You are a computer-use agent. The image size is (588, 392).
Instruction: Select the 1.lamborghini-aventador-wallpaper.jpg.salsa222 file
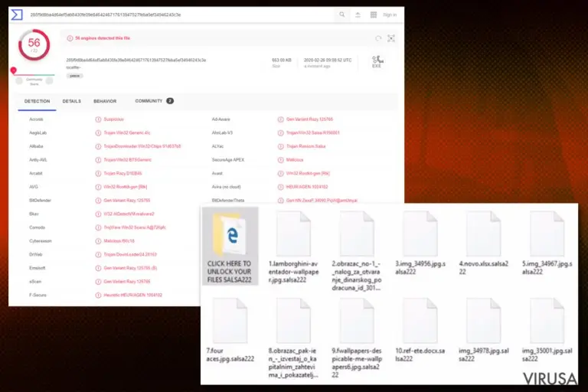pos(293,247)
